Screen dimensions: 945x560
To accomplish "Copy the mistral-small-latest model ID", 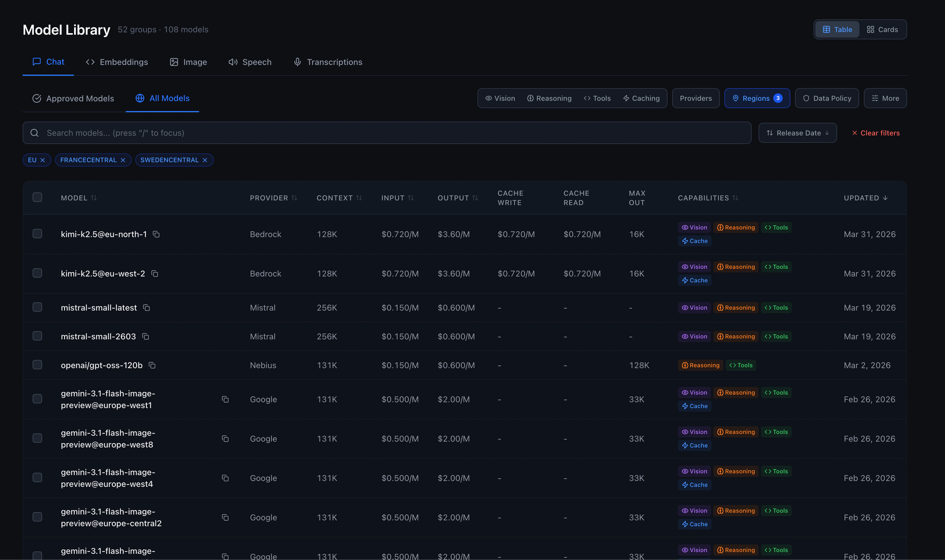I will click(146, 308).
